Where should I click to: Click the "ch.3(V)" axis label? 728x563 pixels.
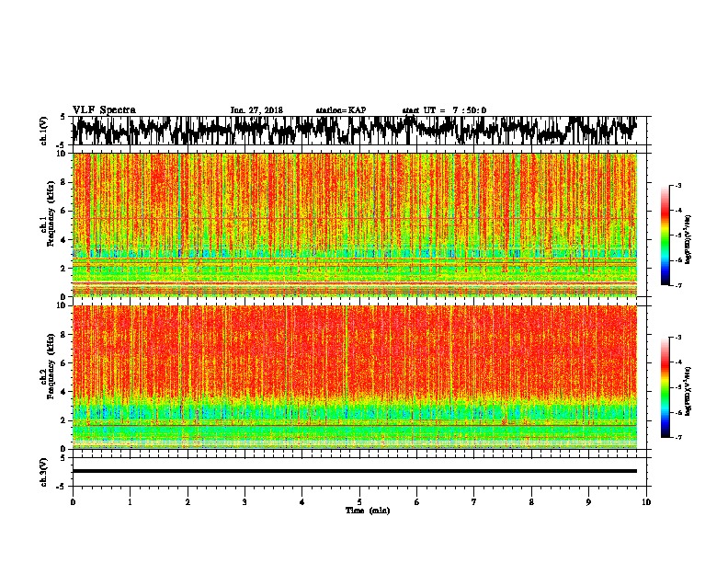[x=44, y=472]
